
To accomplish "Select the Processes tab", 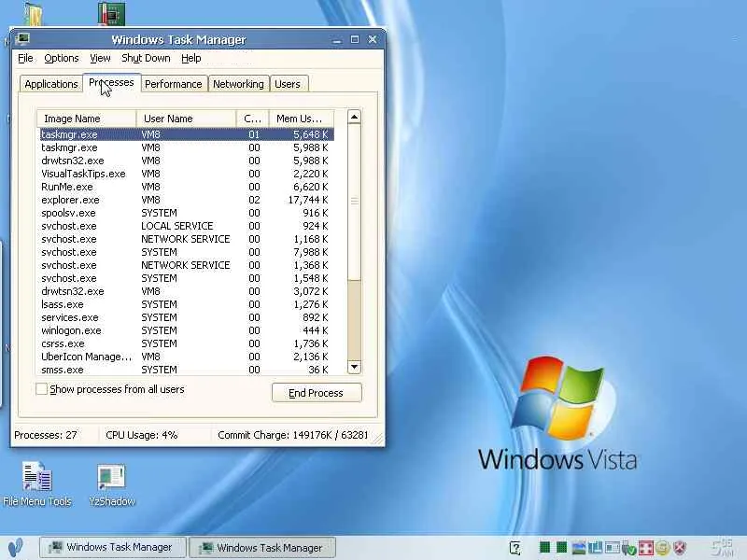I will point(111,83).
